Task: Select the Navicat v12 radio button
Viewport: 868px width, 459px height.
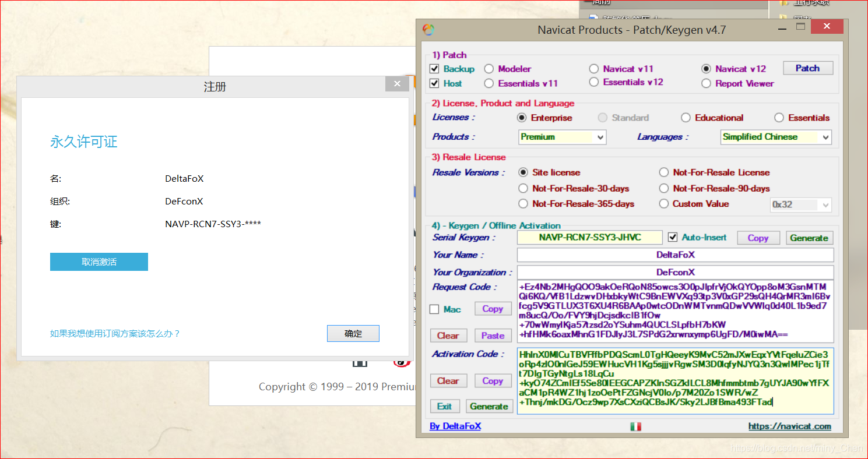Action: click(706, 69)
